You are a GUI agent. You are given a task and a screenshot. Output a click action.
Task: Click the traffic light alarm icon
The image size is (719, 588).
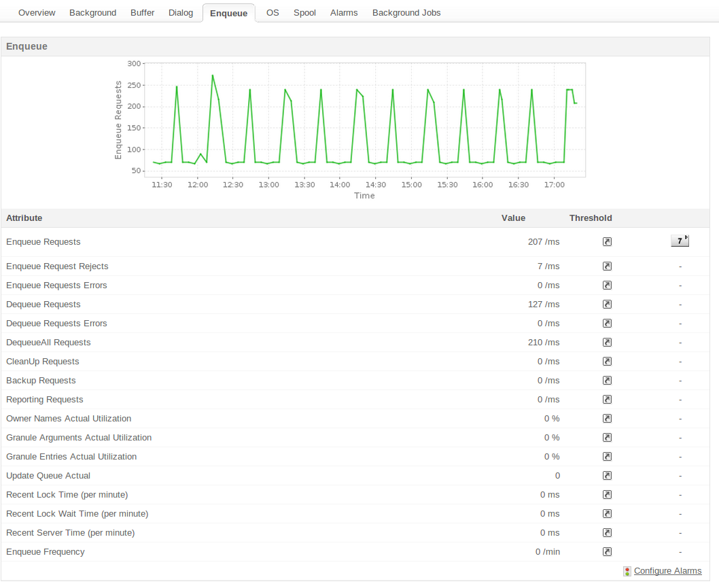click(x=627, y=572)
